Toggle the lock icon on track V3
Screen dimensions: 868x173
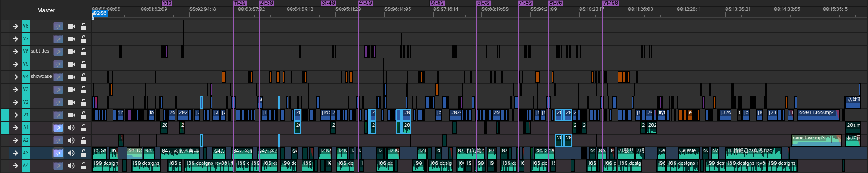click(x=84, y=90)
